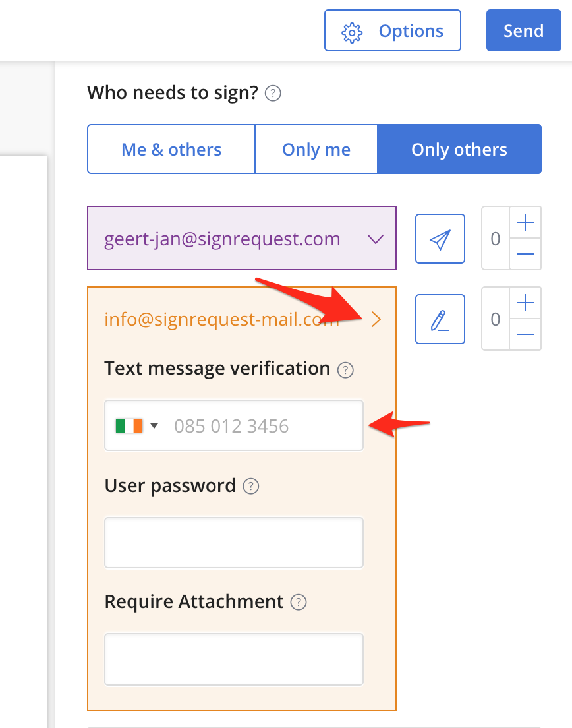Viewport: 572px width, 728px height.
Task: Open the Ireland flag country code dropdown
Action: tap(137, 426)
